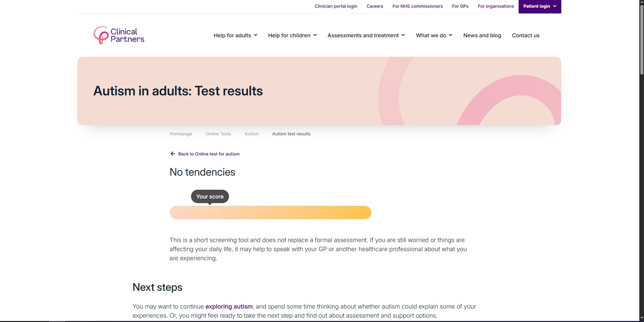Screen dimensions: 644x322
Task: Open Online Tests breadcrumb
Action: pyautogui.click(x=218, y=134)
